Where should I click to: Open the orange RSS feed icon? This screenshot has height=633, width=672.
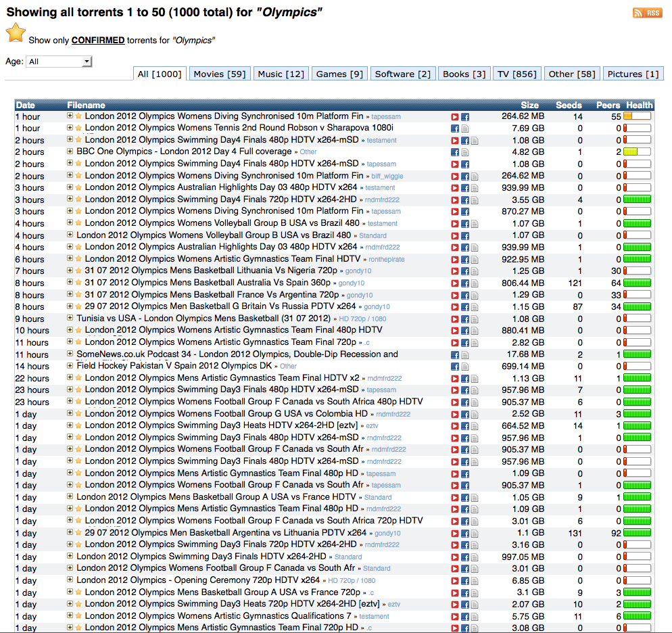tap(647, 13)
